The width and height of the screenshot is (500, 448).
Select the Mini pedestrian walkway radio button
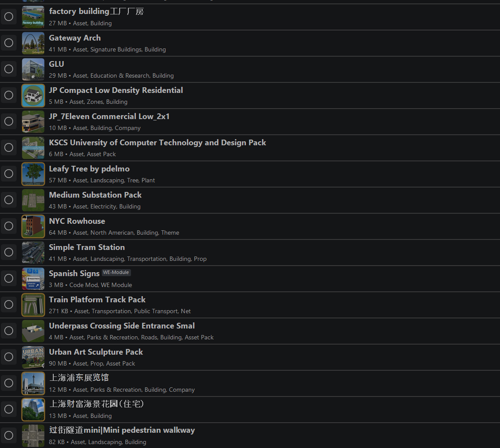click(9, 435)
